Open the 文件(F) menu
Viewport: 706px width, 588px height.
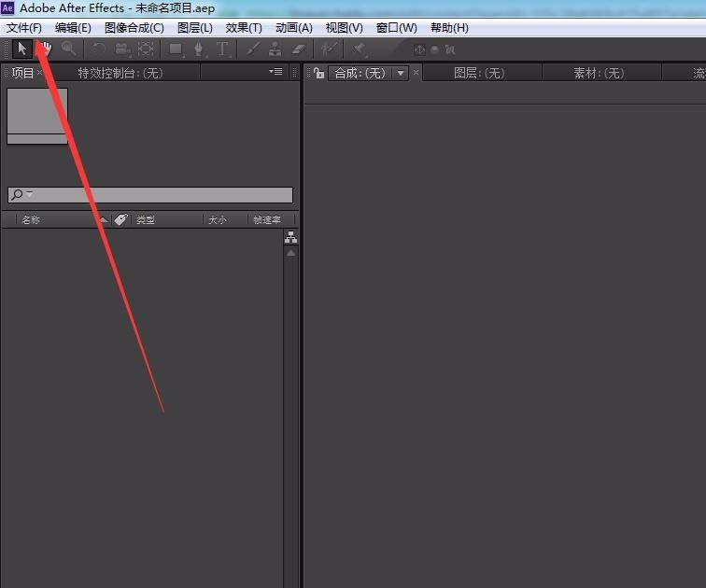pos(24,28)
